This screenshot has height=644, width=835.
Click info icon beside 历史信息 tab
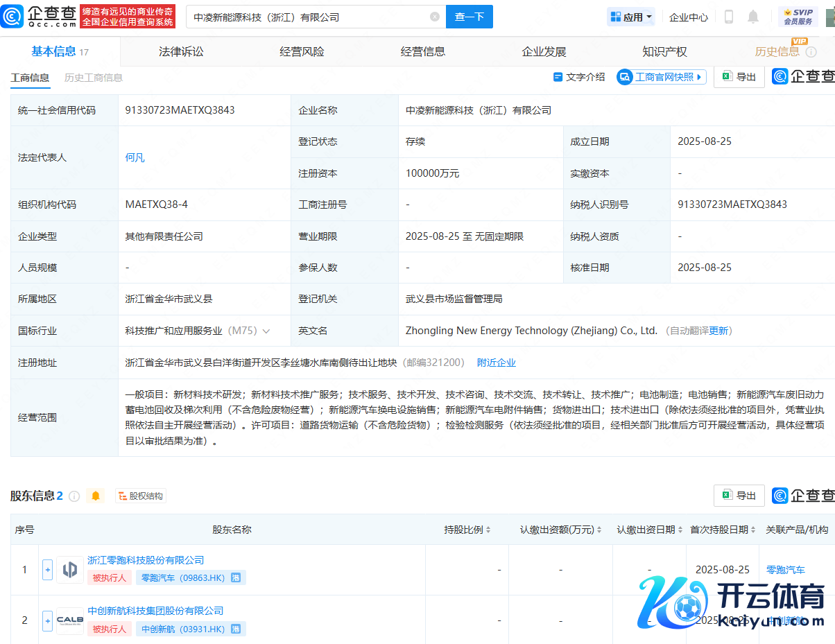pyautogui.click(x=812, y=52)
